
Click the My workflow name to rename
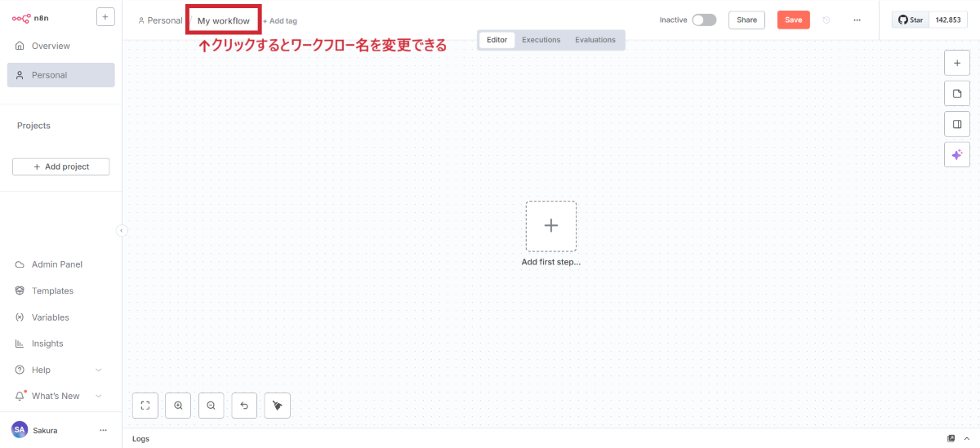[224, 20]
